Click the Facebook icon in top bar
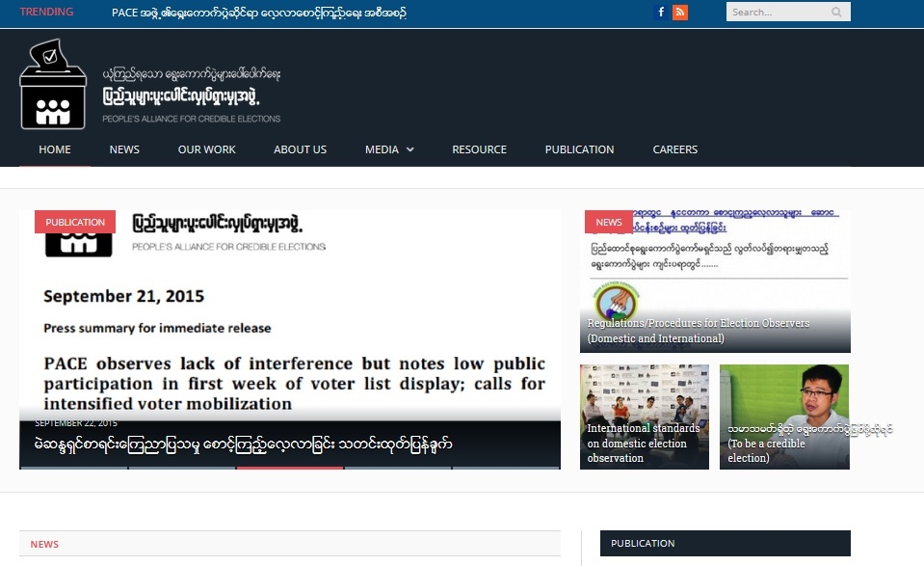 661,13
